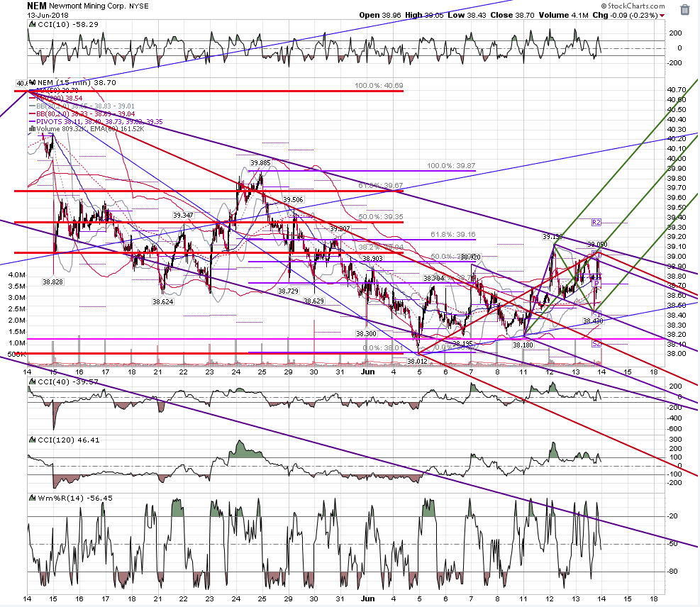Click the Volume 4.1M header value
700x607 pixels.
(563, 15)
